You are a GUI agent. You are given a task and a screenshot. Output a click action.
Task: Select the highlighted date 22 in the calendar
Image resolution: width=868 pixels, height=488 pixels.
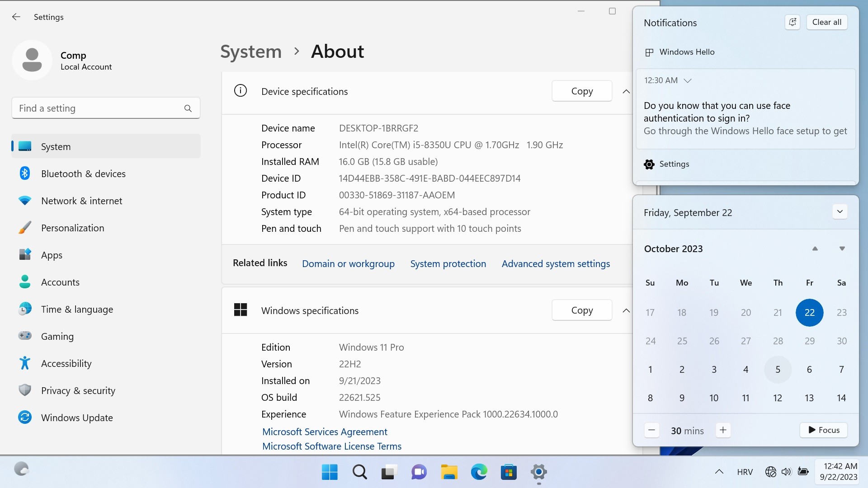pyautogui.click(x=809, y=312)
